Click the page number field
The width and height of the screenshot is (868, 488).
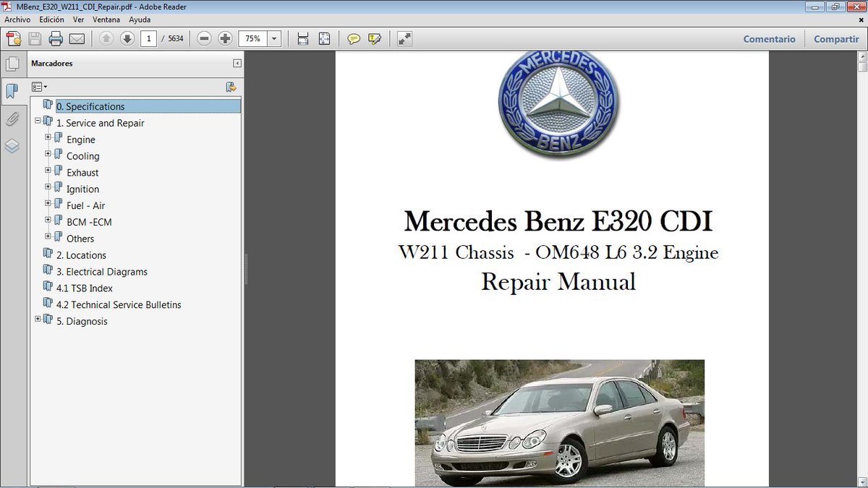pyautogui.click(x=148, y=39)
